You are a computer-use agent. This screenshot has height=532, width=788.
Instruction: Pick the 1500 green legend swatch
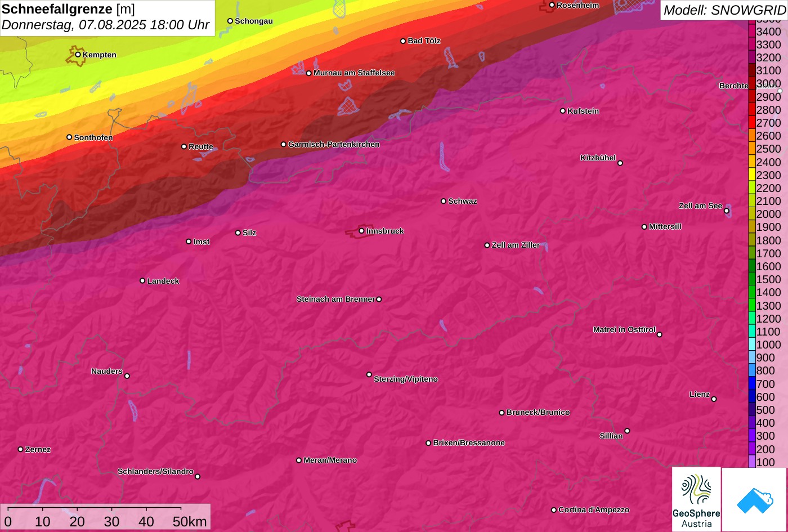pos(752,279)
